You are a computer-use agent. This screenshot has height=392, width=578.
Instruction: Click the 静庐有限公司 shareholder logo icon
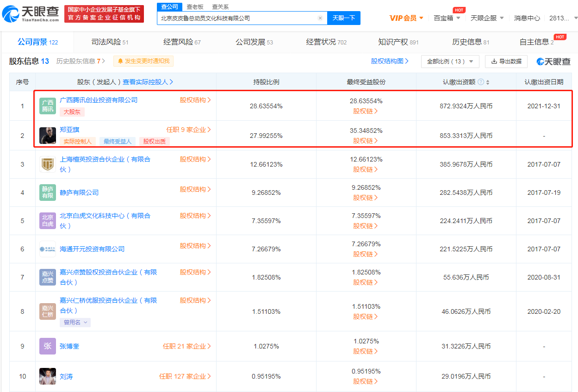[47, 192]
